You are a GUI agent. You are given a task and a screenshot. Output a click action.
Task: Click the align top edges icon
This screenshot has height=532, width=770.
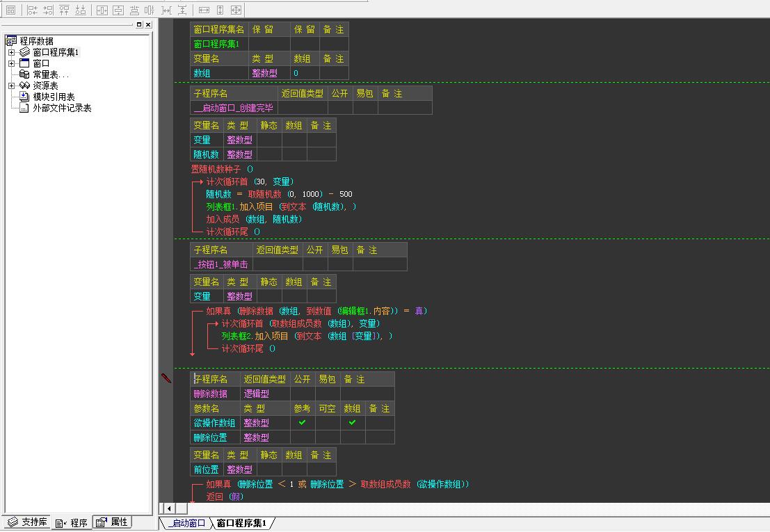(64, 10)
